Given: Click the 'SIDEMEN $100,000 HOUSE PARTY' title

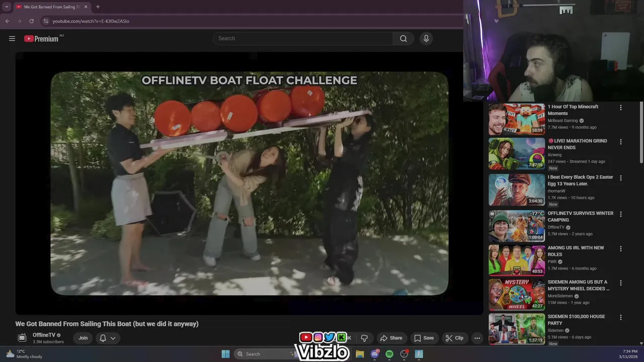Looking at the screenshot, I should pos(577,320).
